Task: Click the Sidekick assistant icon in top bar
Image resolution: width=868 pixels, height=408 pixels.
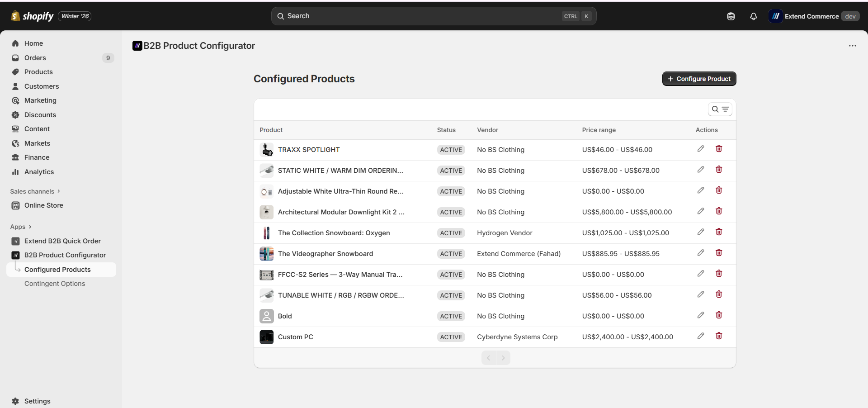Action: (x=731, y=16)
